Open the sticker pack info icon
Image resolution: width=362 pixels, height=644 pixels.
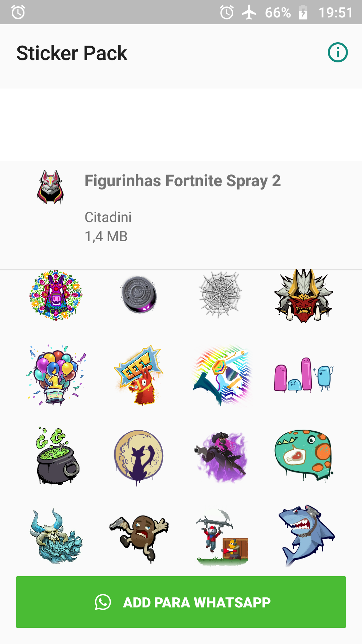338,53
